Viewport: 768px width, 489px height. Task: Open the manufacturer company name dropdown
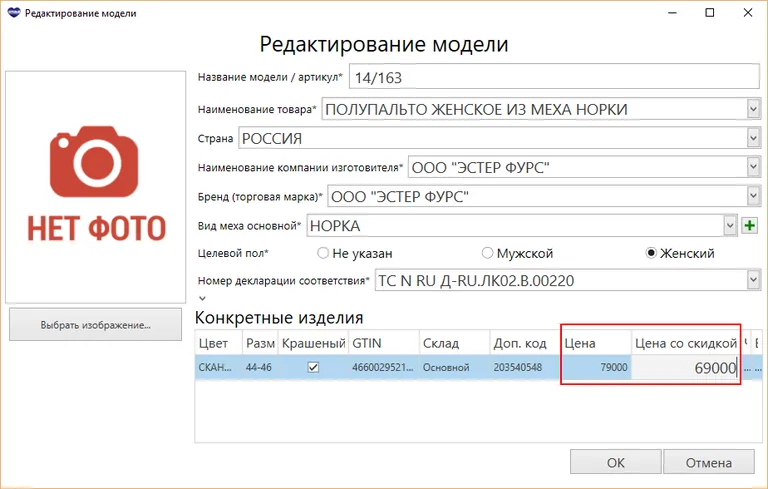pos(753,167)
